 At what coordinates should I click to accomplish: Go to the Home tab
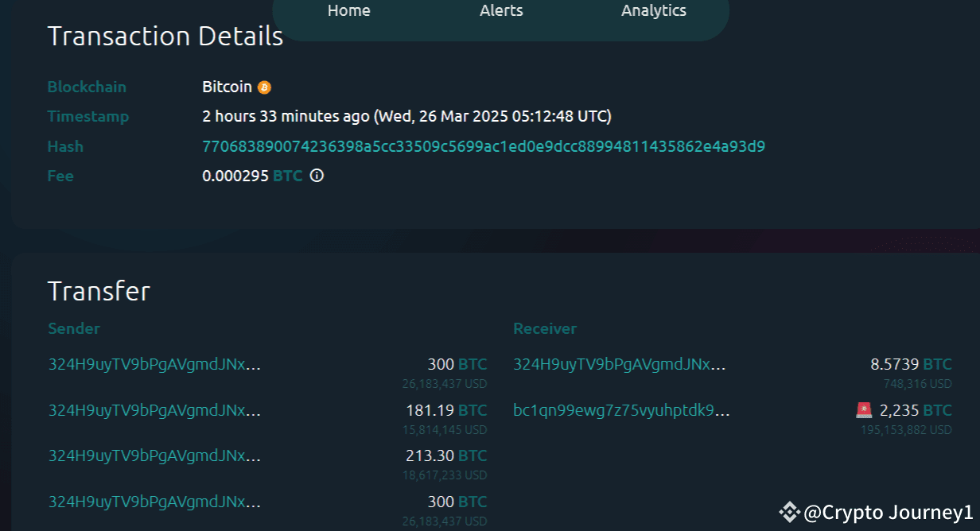click(x=348, y=11)
